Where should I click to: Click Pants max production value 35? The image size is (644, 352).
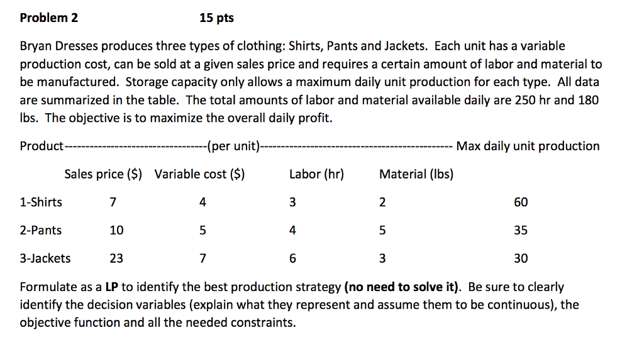tap(521, 230)
